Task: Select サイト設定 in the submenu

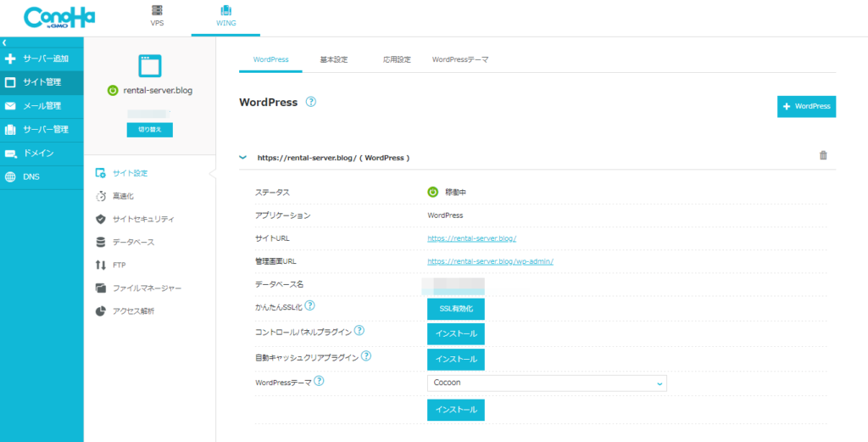Action: 130,173
